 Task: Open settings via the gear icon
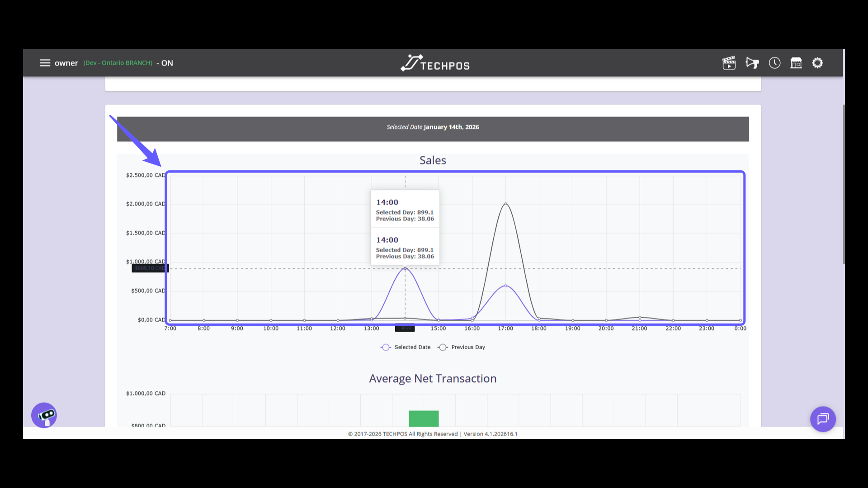click(818, 63)
